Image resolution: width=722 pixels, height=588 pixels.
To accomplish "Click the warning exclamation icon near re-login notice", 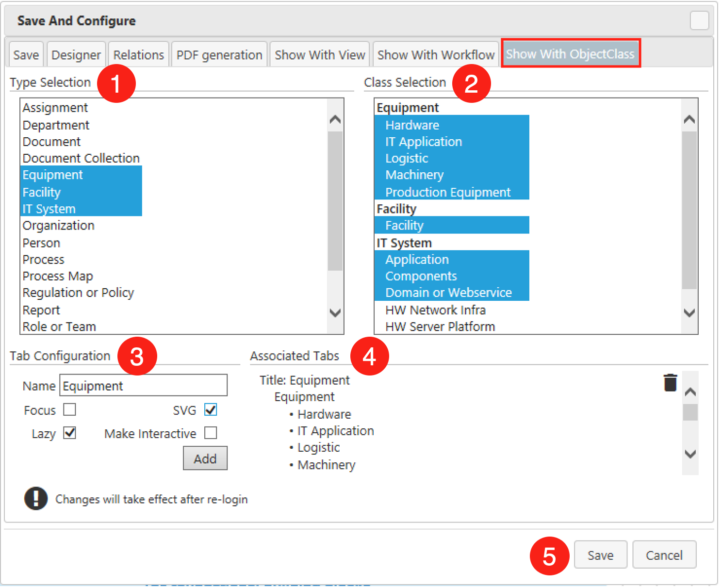I will click(36, 498).
